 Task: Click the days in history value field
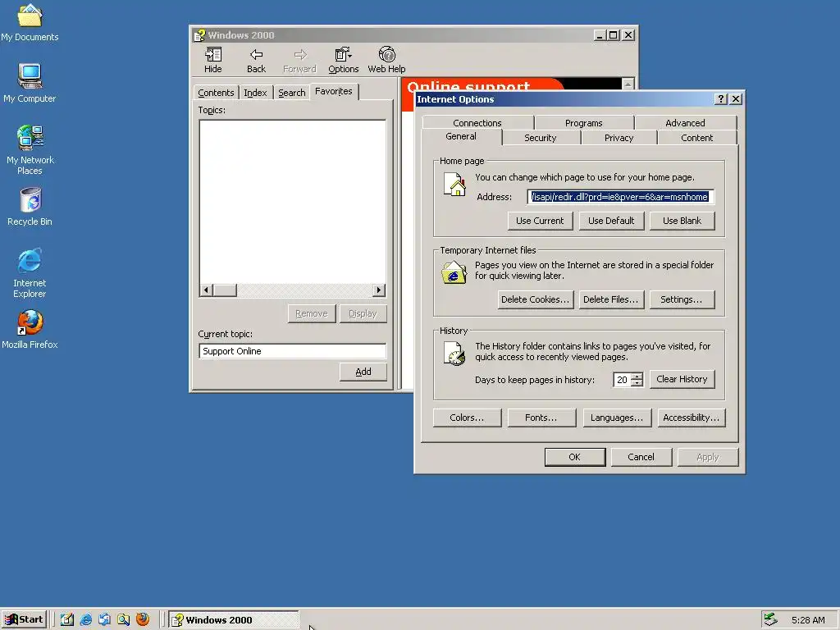pyautogui.click(x=622, y=380)
